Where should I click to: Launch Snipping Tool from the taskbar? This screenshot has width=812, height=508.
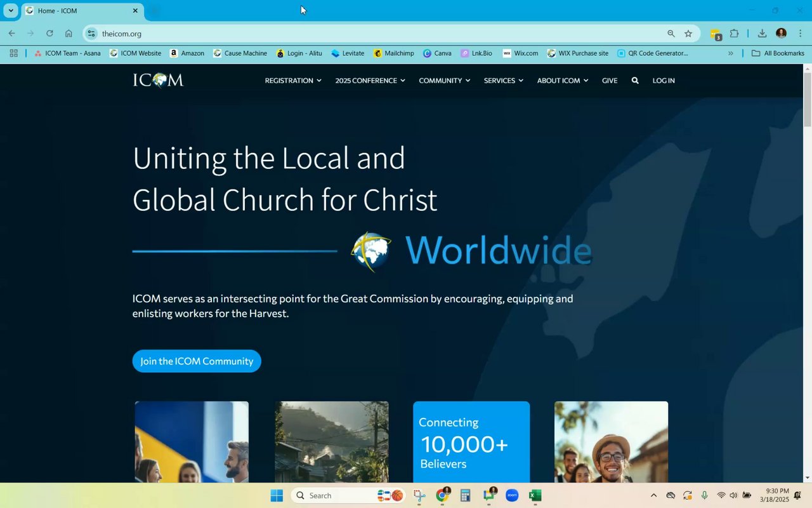[x=419, y=495]
